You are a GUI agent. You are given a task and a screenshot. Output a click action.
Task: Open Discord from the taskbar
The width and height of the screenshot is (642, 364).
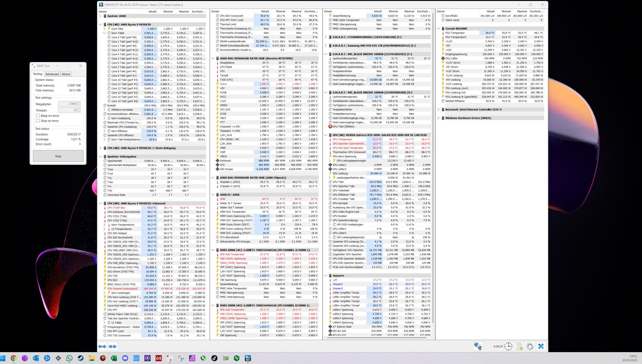pyautogui.click(x=125, y=358)
